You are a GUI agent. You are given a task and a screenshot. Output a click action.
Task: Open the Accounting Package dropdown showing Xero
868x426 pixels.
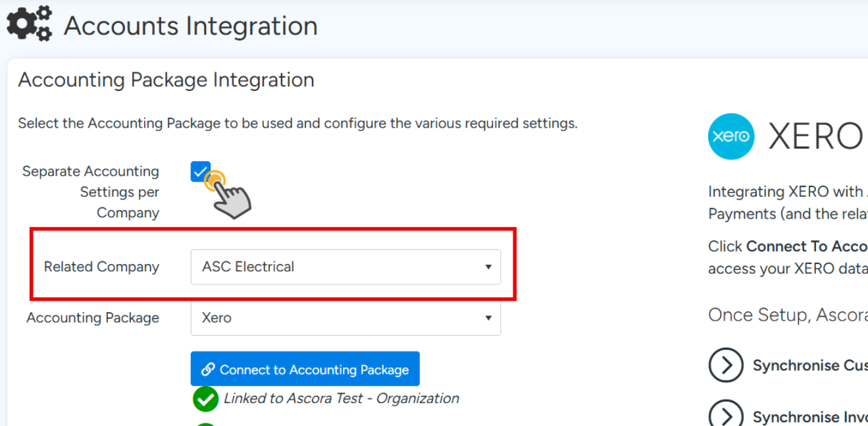tap(345, 317)
